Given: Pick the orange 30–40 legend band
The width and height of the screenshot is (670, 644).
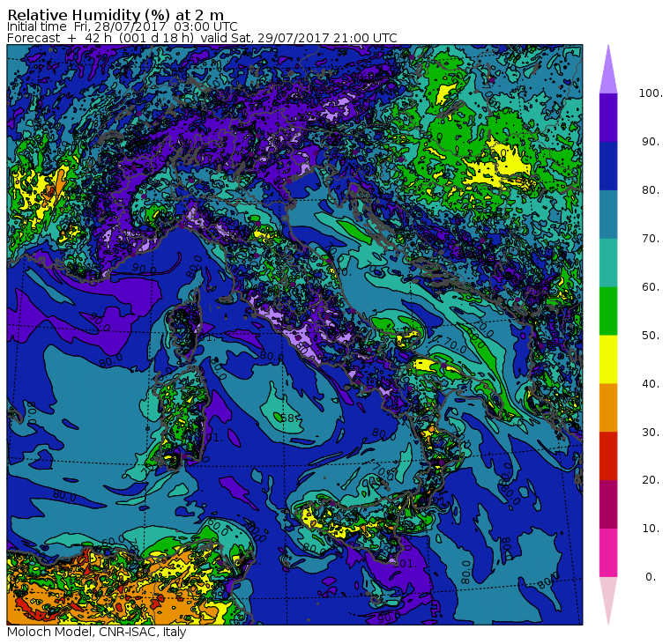Looking at the screenshot, I should [608, 407].
